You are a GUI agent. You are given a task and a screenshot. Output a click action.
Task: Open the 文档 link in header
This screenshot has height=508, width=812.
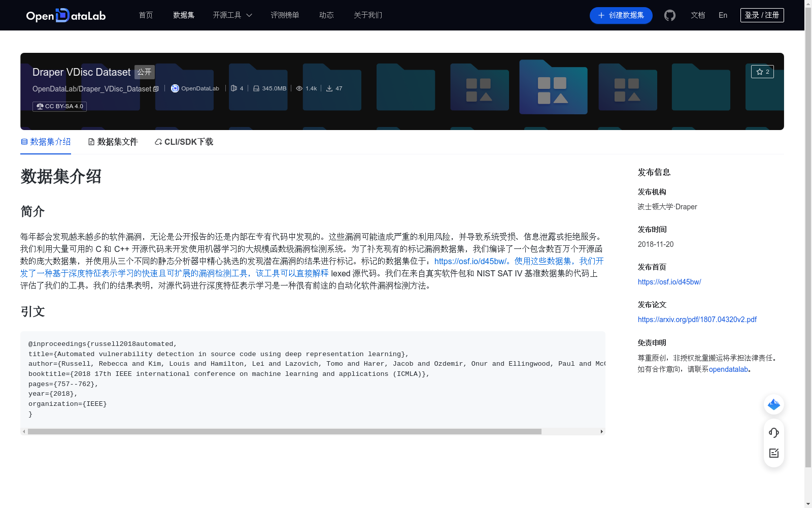[x=698, y=15]
